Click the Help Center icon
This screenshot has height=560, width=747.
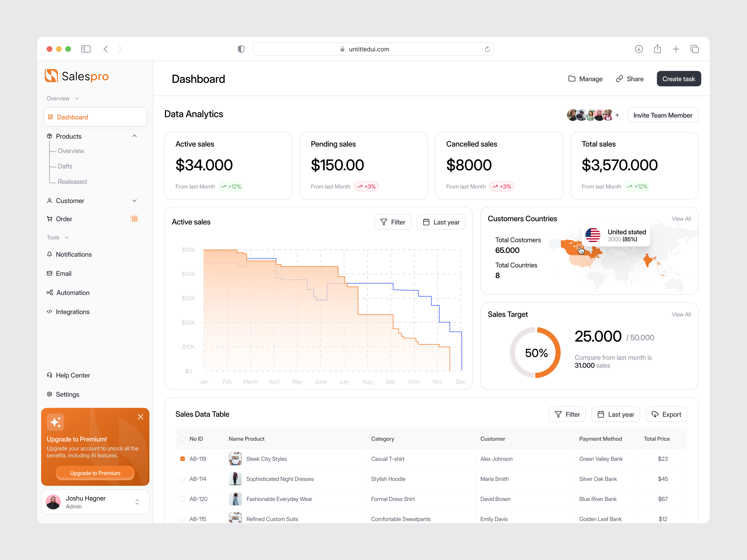(x=50, y=375)
